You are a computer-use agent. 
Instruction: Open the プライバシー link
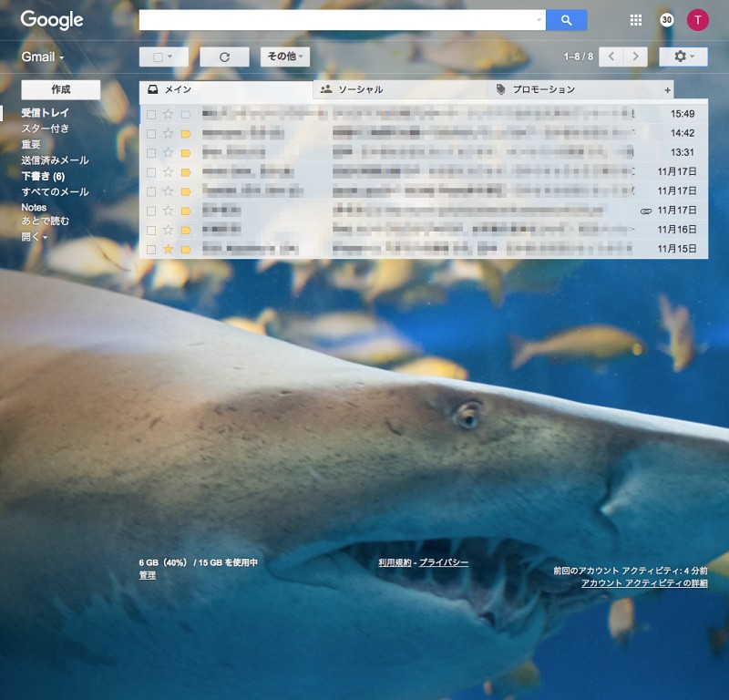click(x=444, y=562)
